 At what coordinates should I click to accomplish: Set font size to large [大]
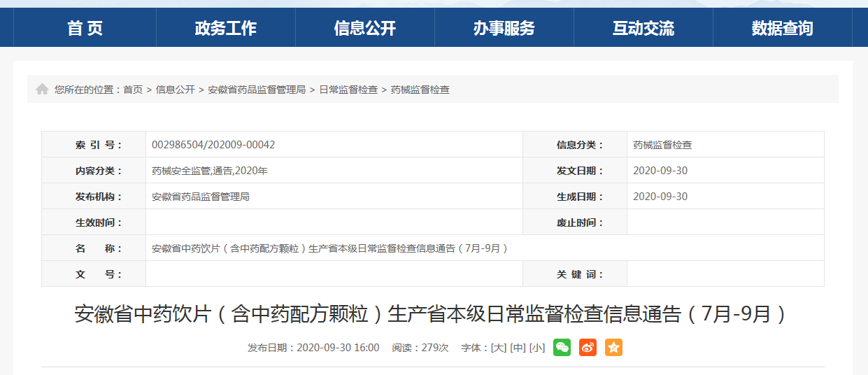click(499, 348)
